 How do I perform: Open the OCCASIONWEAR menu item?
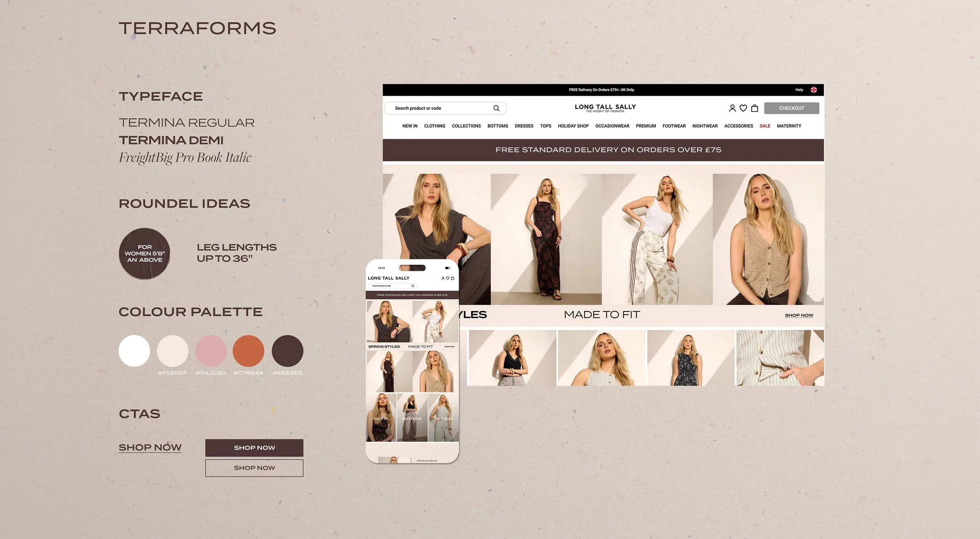(x=612, y=126)
